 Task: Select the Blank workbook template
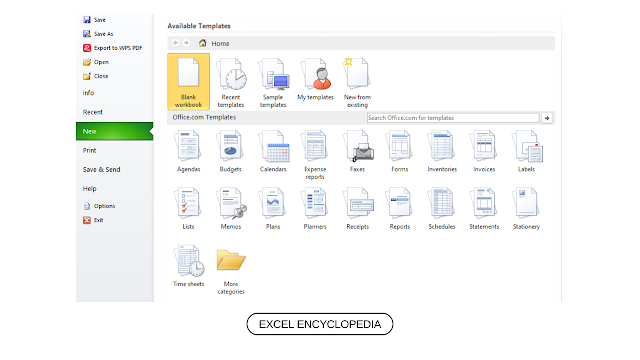189,82
